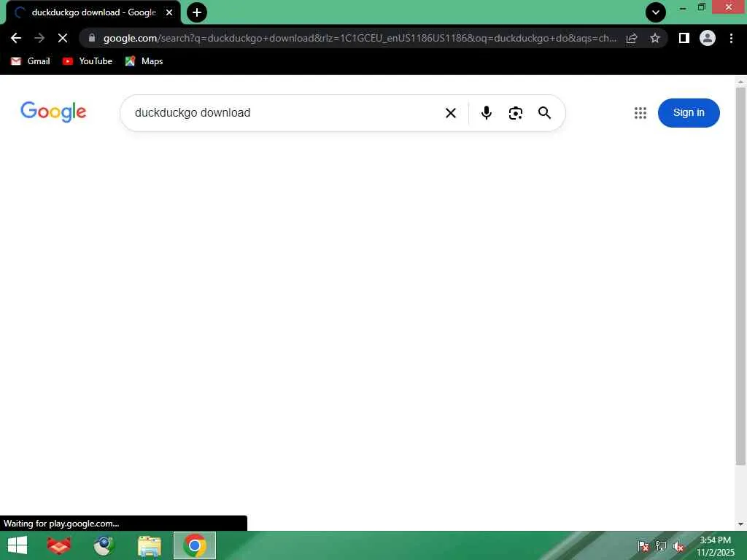Open the YouTube bookmark
Screen dimensions: 747x560
click(88, 61)
